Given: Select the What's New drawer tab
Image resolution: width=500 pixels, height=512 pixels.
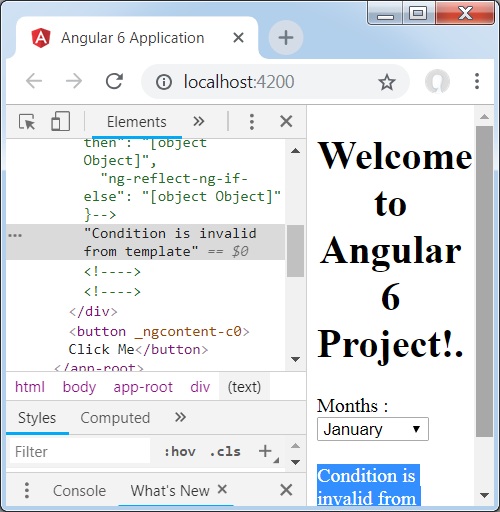Looking at the screenshot, I should [x=170, y=491].
